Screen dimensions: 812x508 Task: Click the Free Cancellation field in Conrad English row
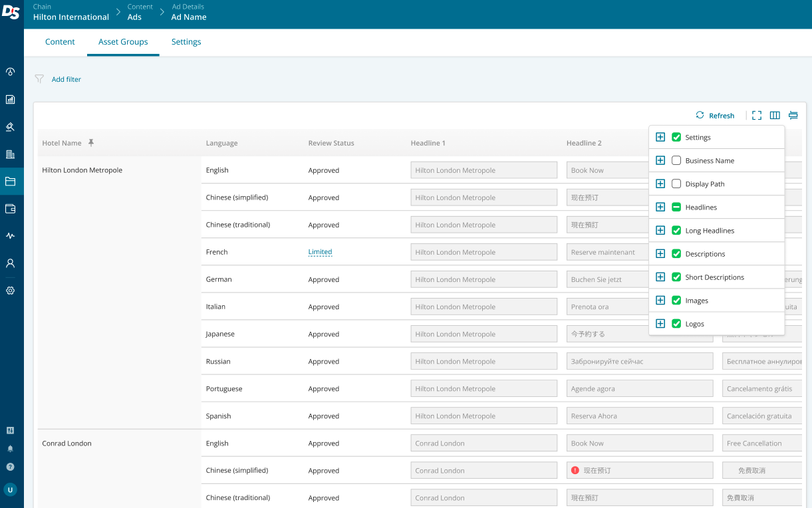(762, 443)
